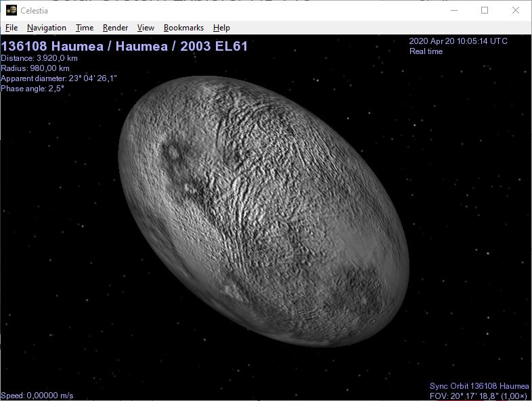Open the Time menu
The width and height of the screenshot is (532, 401).
(85, 28)
